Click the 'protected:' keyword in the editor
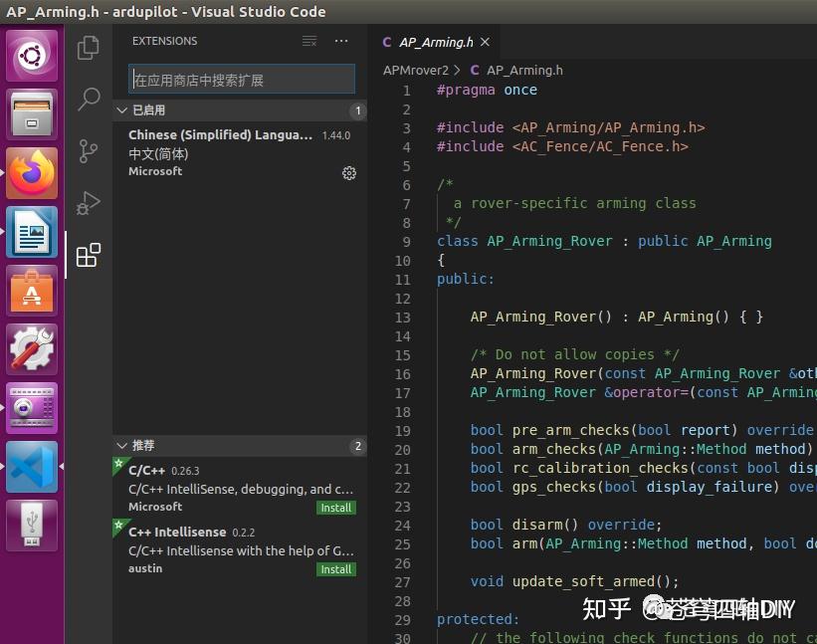The image size is (817, 644). pyautogui.click(x=478, y=619)
